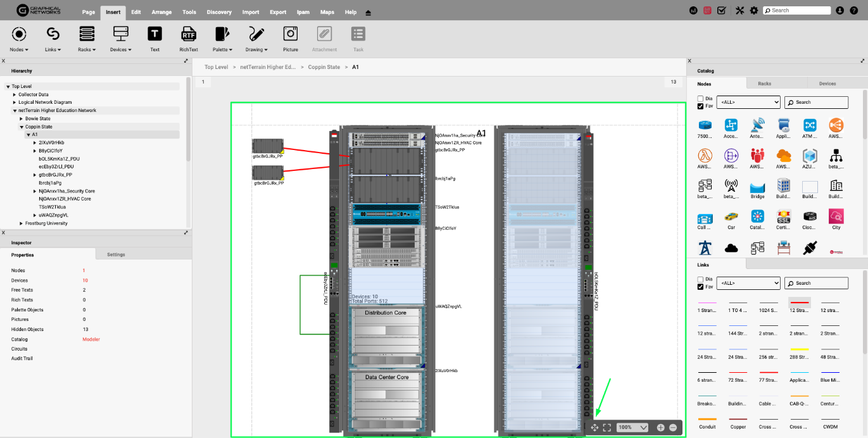Open the <ALL> filter dropdown in Nodes catalog
Image resolution: width=868 pixels, height=438 pixels.
pyautogui.click(x=748, y=102)
